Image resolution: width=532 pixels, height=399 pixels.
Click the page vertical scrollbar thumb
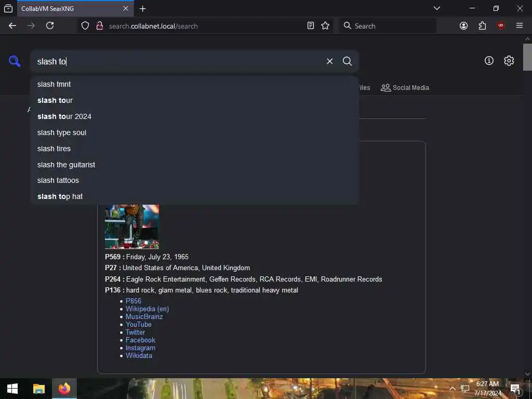coord(527,57)
